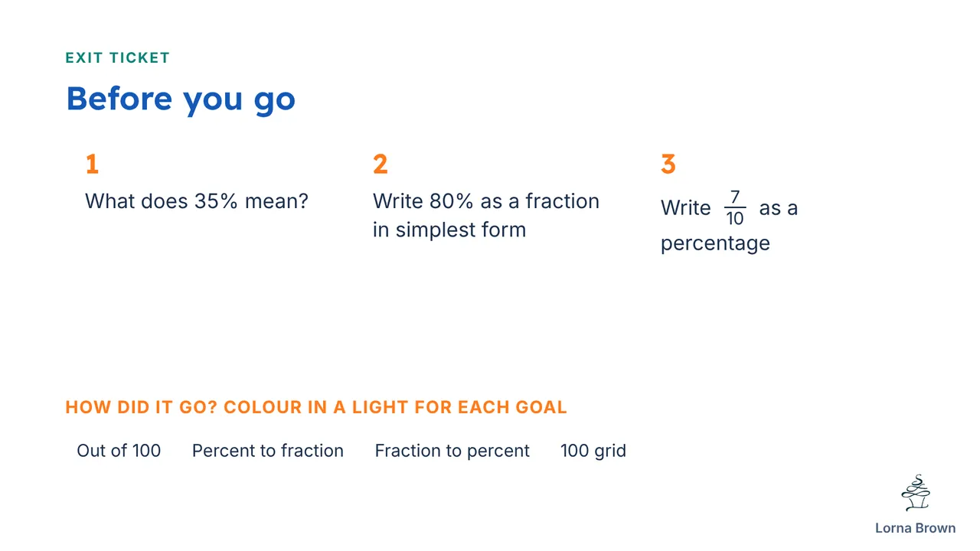
Task: Click the orange number 3
Action: pos(668,165)
